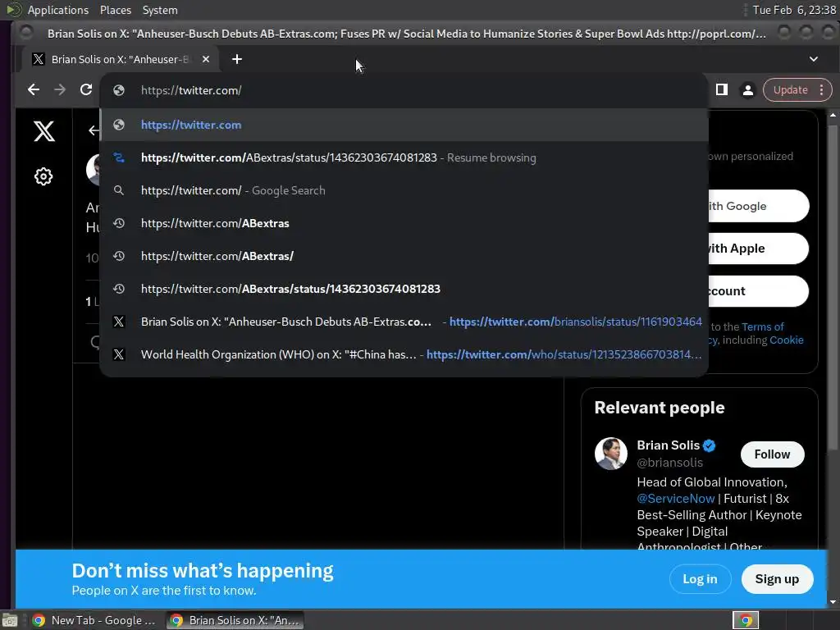The height and width of the screenshot is (630, 840).
Task: Follow Brian Solis
Action: tap(772, 454)
